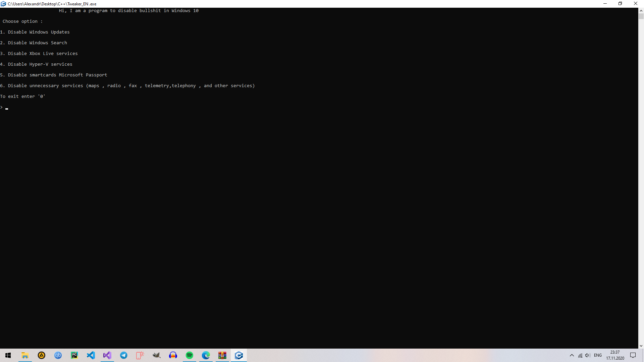Click the Windows Start button
This screenshot has height=362, width=644.
(x=8, y=355)
